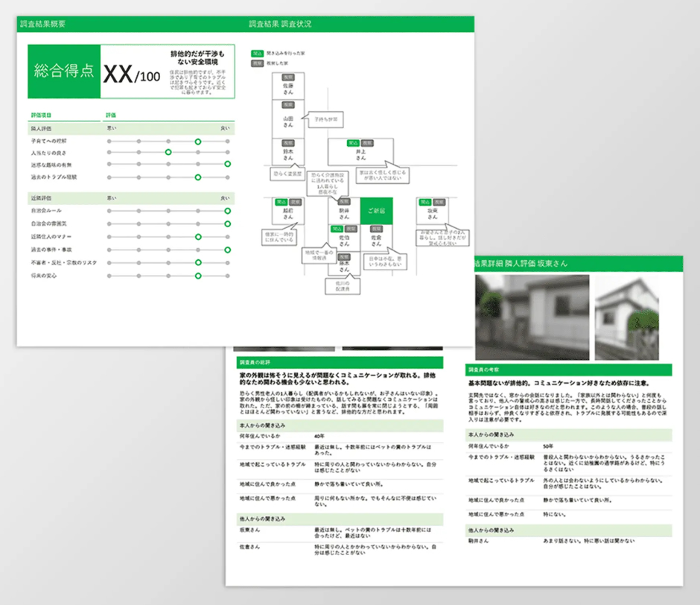
Task: Select the 調査結果概要 header title
Action: click(x=42, y=24)
